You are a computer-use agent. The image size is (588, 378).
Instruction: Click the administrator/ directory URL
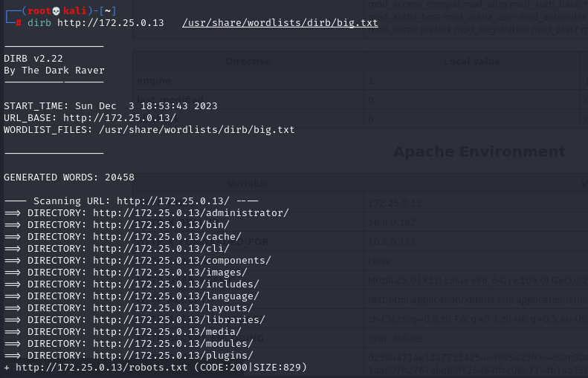click(x=191, y=213)
